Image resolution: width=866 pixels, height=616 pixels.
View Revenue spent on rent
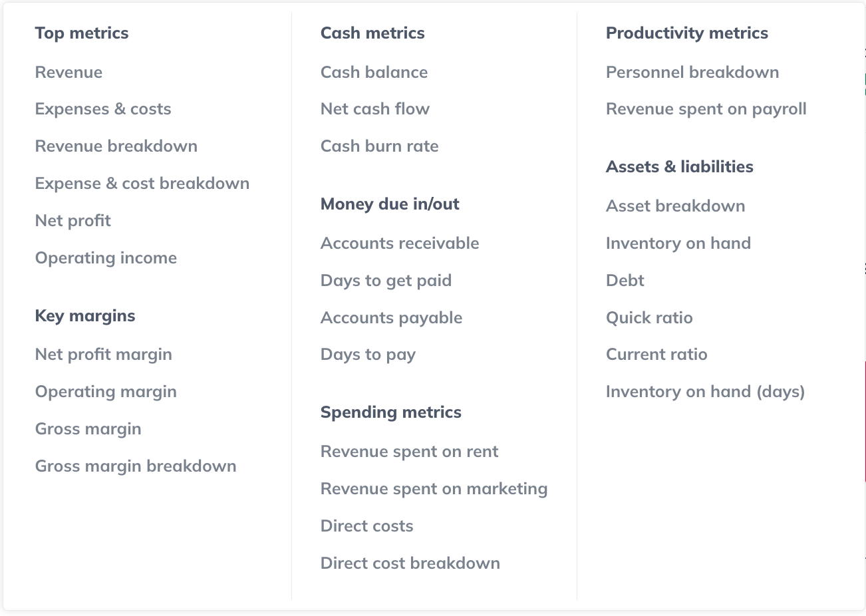(409, 452)
